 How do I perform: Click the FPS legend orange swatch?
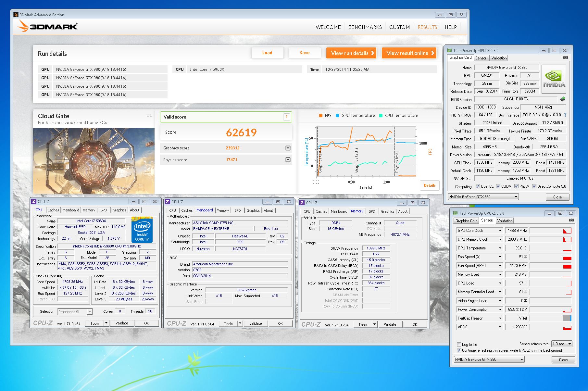pos(321,116)
